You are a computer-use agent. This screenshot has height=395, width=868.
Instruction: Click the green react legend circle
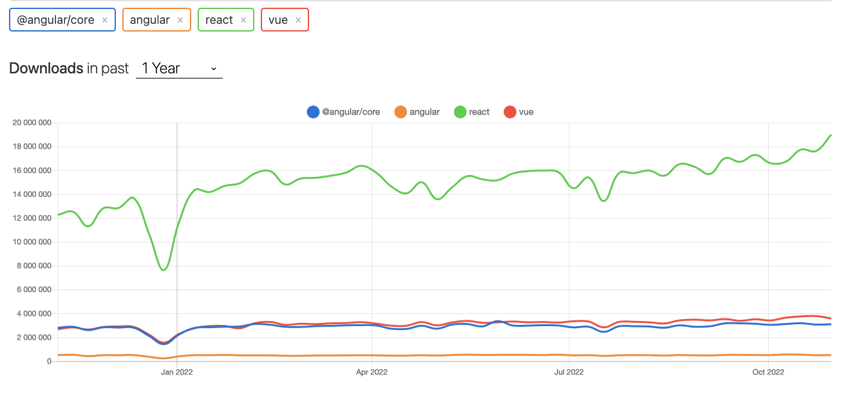point(460,112)
